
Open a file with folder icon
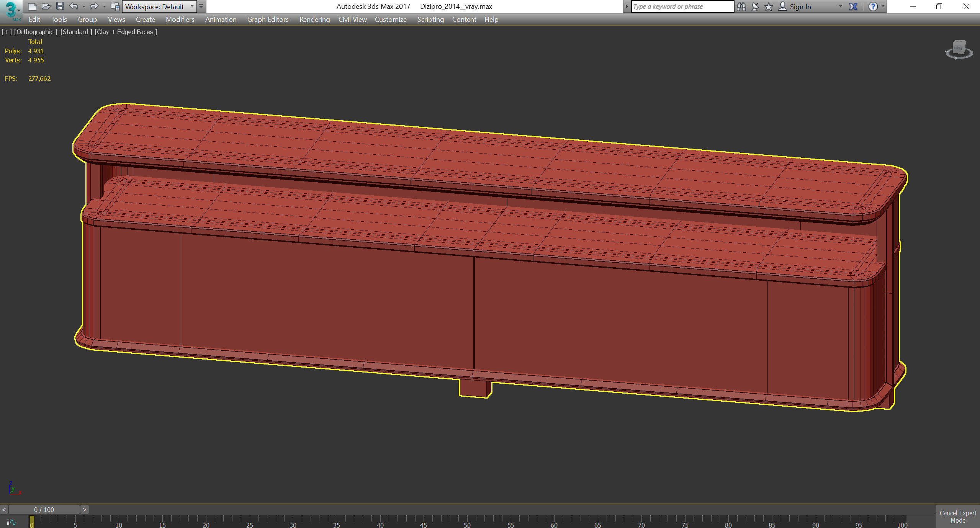coord(46,6)
